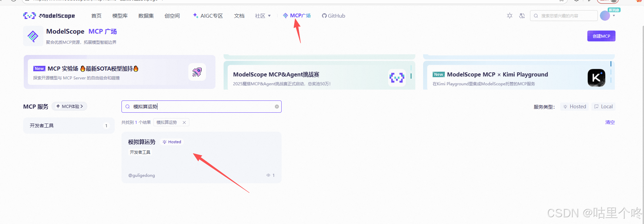Open the 文档 navigation item
The height and width of the screenshot is (224, 644).
click(x=239, y=16)
